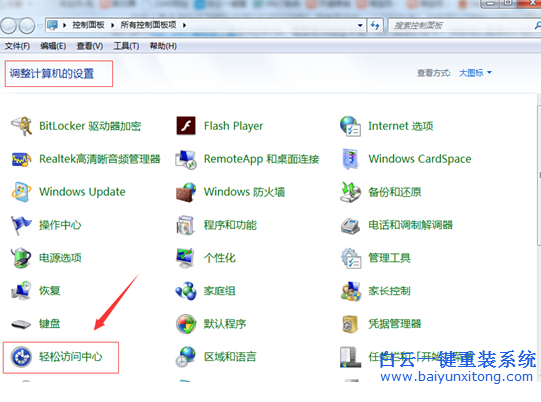Click the search magnifier icon
The image size is (541, 402).
coord(538,25)
